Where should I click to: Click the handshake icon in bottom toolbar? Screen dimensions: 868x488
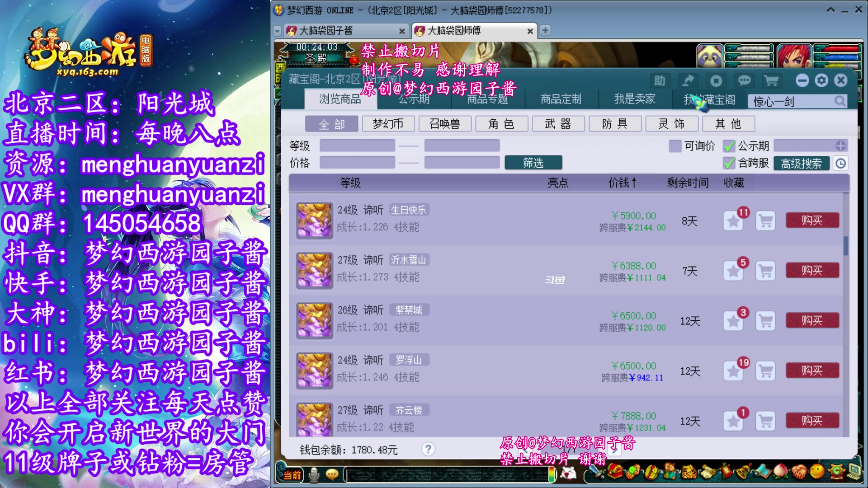tap(799, 472)
